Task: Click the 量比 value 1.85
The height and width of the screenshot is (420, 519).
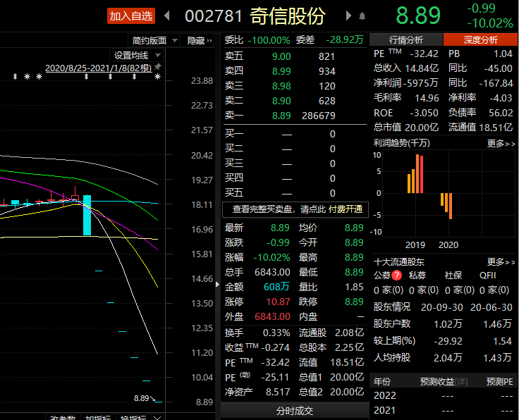Action: click(x=354, y=287)
